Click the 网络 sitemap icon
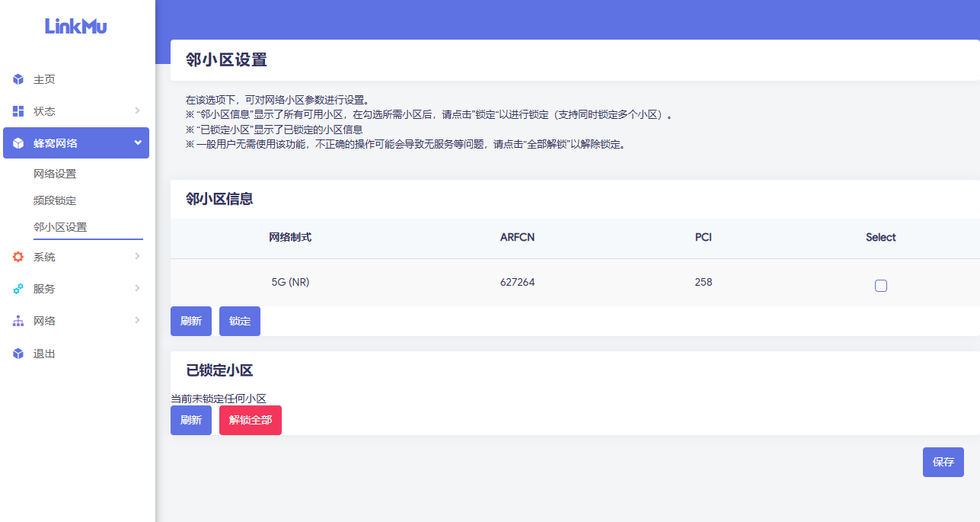Image resolution: width=980 pixels, height=522 pixels. (18, 321)
